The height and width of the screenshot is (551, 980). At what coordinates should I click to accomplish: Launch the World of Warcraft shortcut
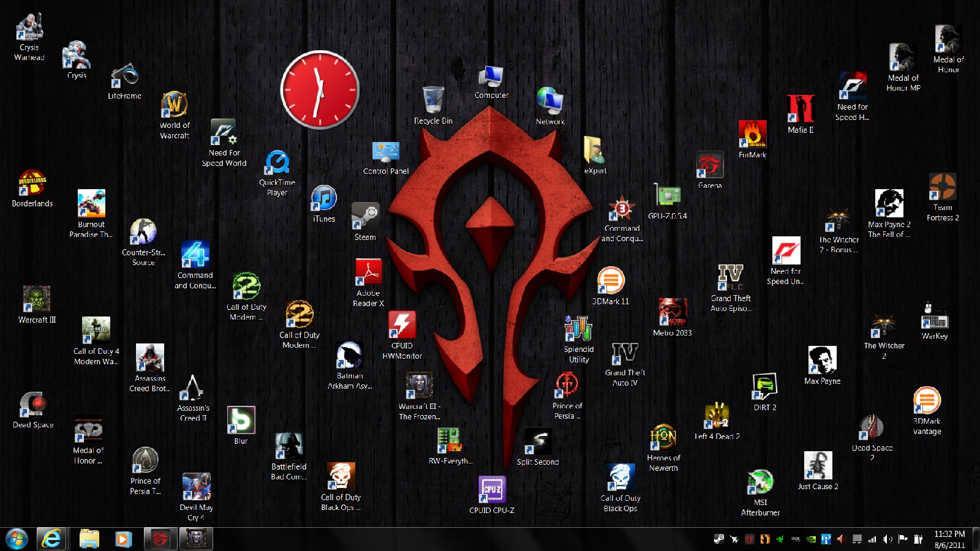(175, 115)
